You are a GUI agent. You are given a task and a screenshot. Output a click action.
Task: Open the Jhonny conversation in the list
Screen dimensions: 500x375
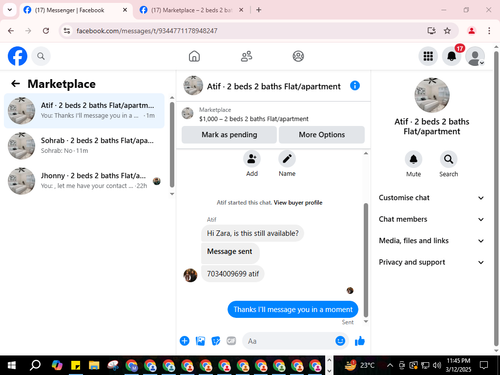[84, 181]
